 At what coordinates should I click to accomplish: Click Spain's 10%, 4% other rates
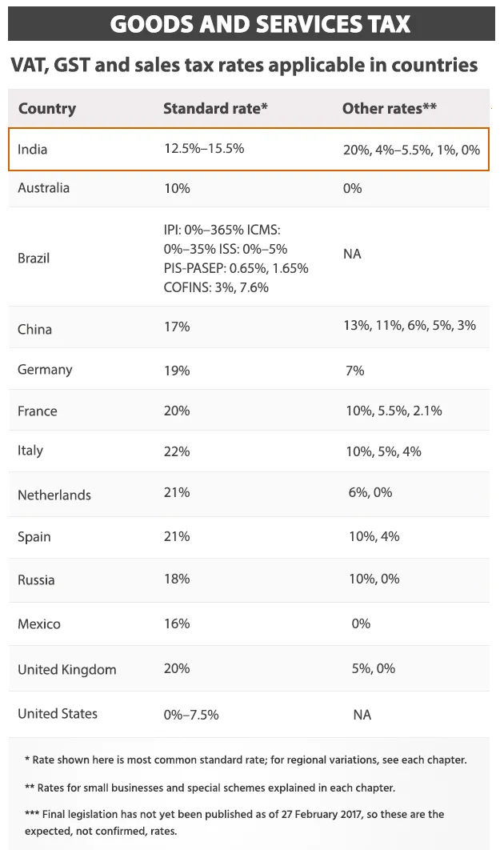click(x=374, y=536)
